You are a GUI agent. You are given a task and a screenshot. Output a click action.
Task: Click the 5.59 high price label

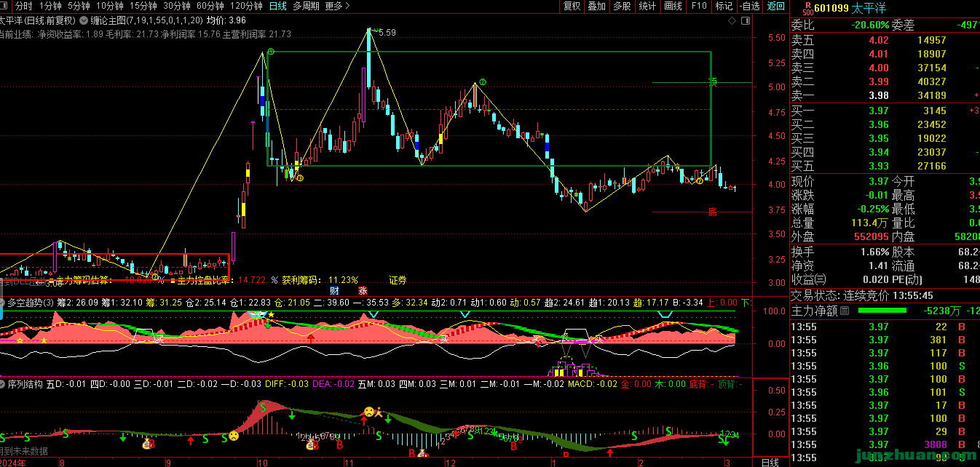point(387,33)
